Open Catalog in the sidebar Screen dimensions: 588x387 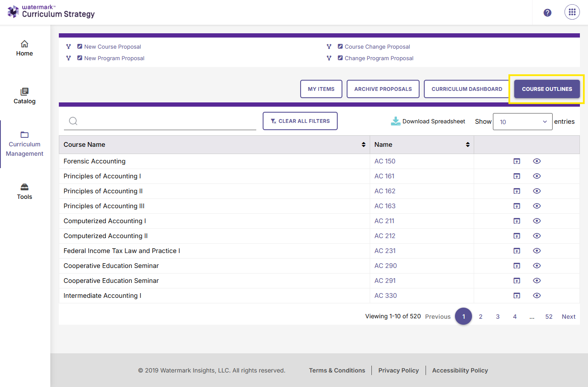[x=24, y=96]
